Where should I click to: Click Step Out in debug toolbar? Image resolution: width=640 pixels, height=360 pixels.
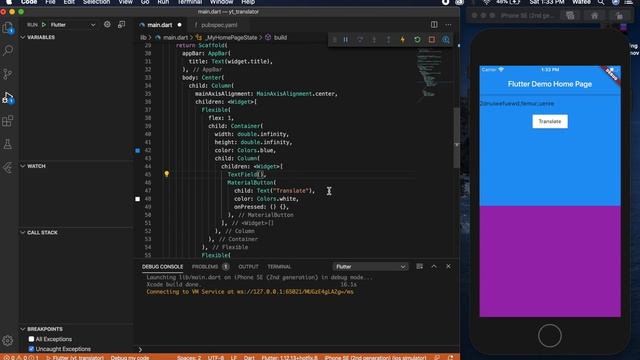pyautogui.click(x=389, y=40)
